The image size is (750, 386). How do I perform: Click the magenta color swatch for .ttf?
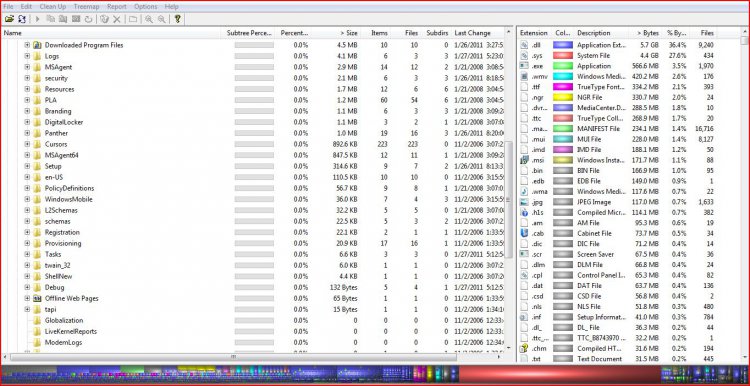562,87
